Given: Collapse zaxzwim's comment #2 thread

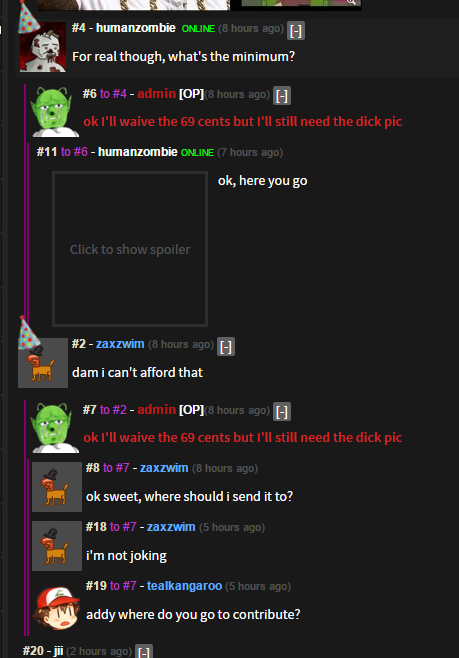Looking at the screenshot, I should (x=226, y=347).
